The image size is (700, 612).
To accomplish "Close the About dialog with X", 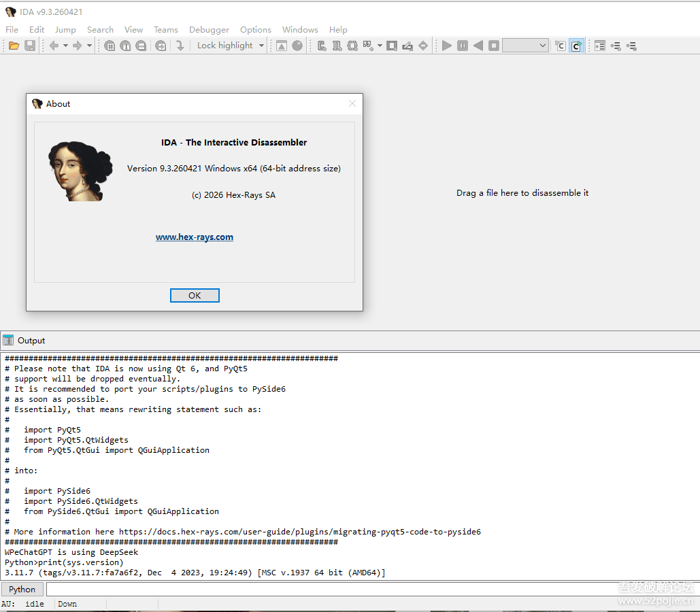I will point(352,103).
